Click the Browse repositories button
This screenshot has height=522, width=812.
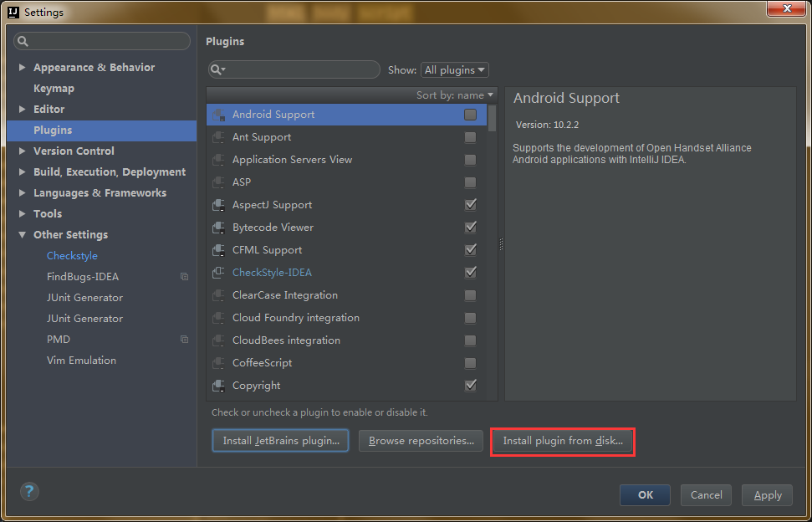421,441
